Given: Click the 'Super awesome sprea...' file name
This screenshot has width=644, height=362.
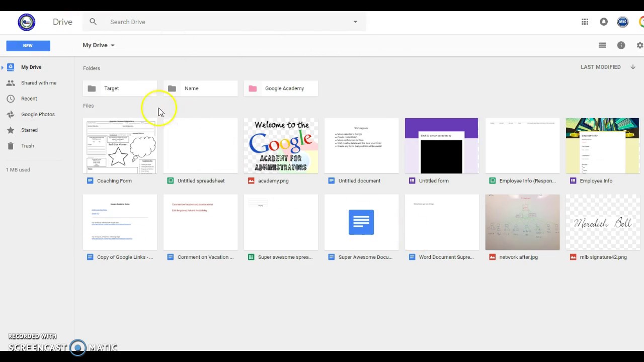Looking at the screenshot, I should (x=285, y=257).
